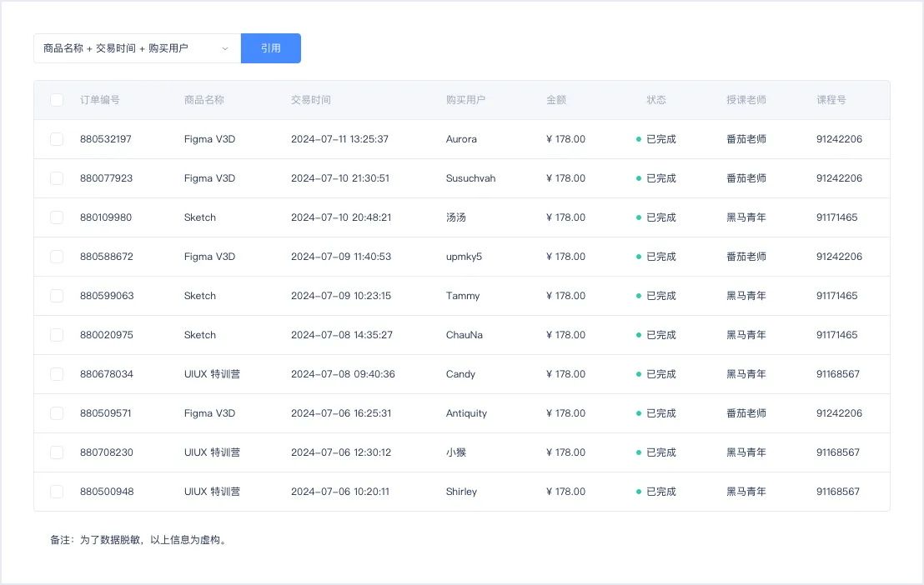Open the 商品名称 + 交易时间 + 购买用户 dropdown

pos(138,48)
